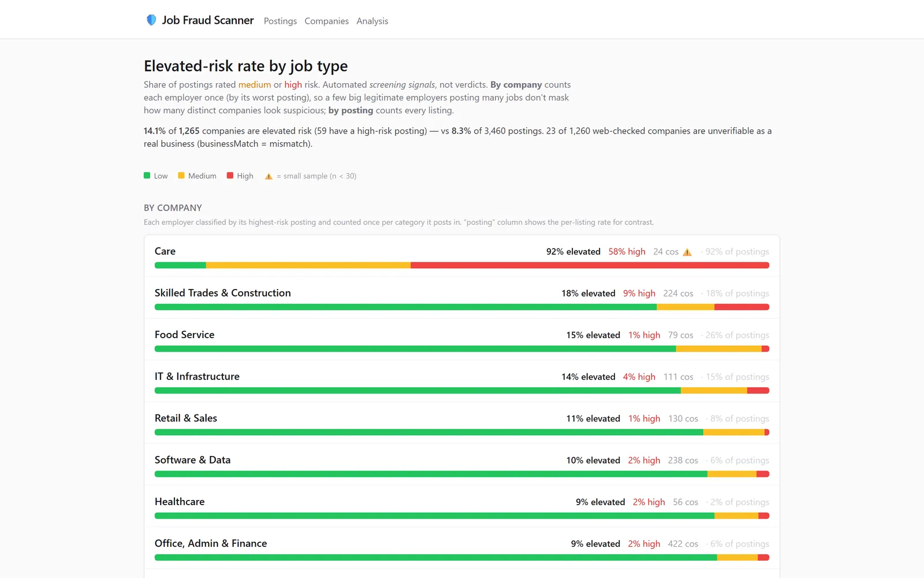Image resolution: width=924 pixels, height=578 pixels.
Task: Click '26% of postings' in Food Service row
Action: 737,335
